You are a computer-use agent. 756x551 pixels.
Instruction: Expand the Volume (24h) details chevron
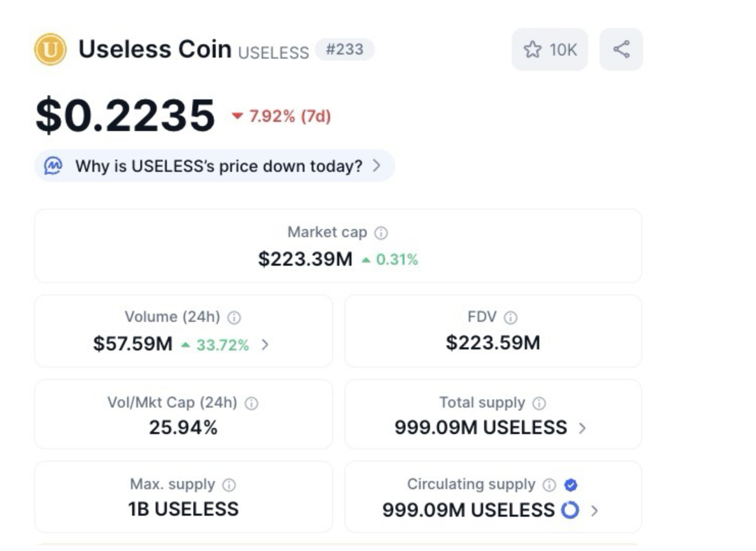[265, 345]
